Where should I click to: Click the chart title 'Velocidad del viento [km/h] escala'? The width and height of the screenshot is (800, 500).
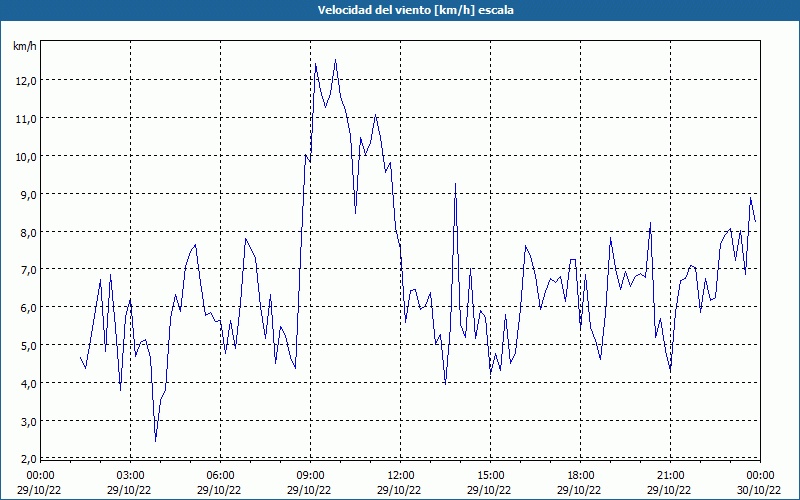point(415,10)
